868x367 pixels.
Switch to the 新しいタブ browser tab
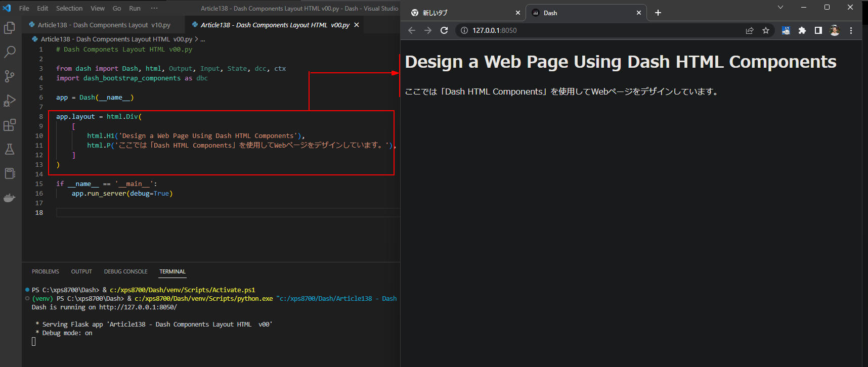tap(465, 13)
